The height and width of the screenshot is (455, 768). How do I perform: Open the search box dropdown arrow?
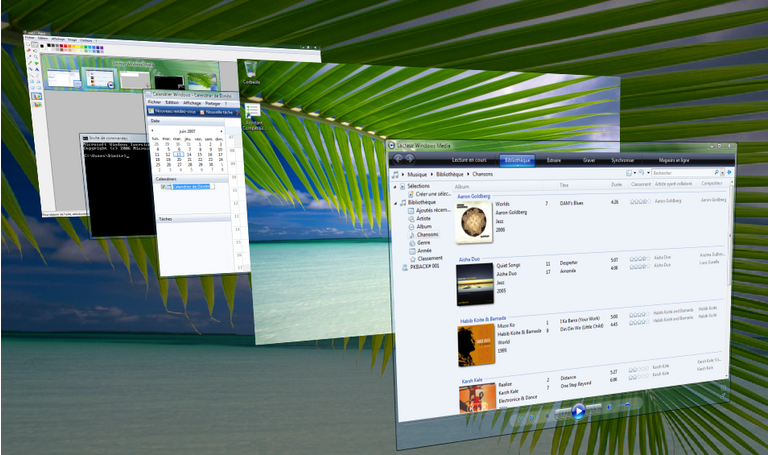pyautogui.click(x=721, y=172)
